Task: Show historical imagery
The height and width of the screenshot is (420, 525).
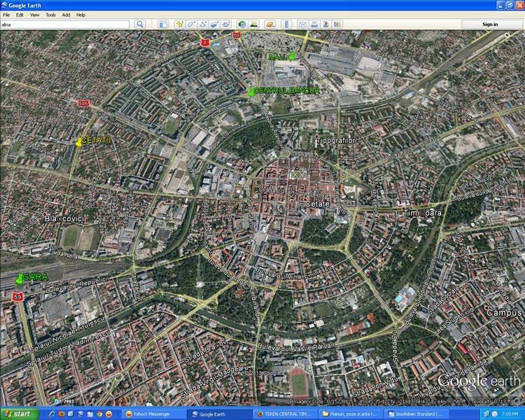Action: [x=242, y=24]
